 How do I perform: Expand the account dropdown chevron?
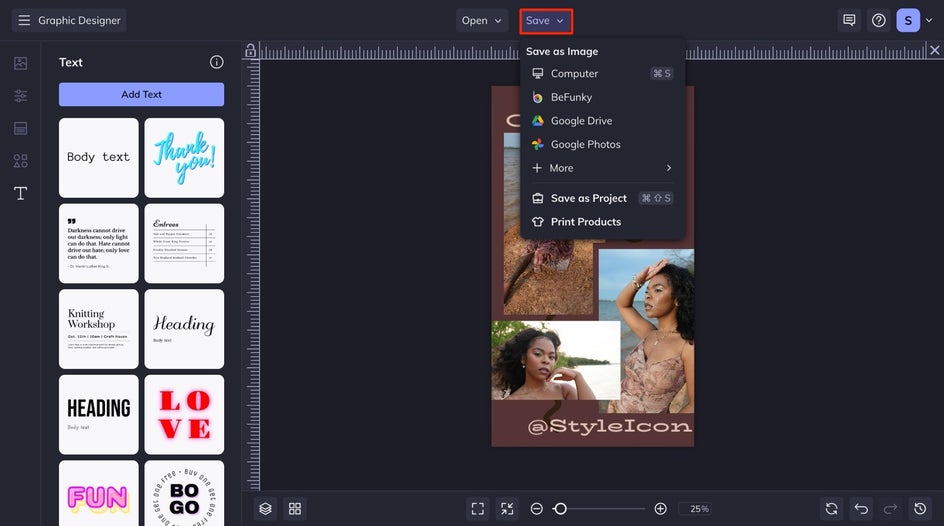tap(929, 20)
